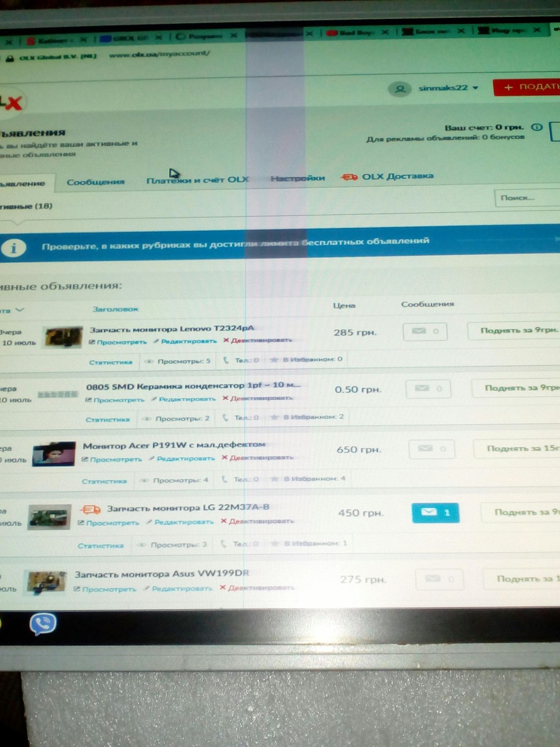The image size is (560, 747).
Task: Open thumbnail of Asus VW199DR listing
Action: 46,582
